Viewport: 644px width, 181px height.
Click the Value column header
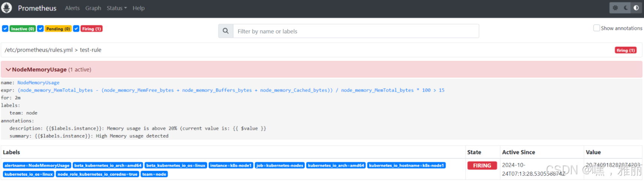[x=593, y=152]
